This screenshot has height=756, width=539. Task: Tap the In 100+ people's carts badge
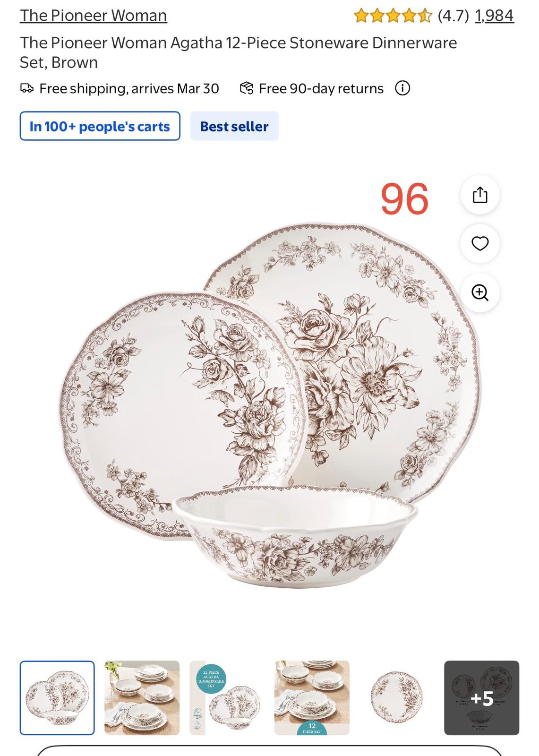tap(100, 126)
